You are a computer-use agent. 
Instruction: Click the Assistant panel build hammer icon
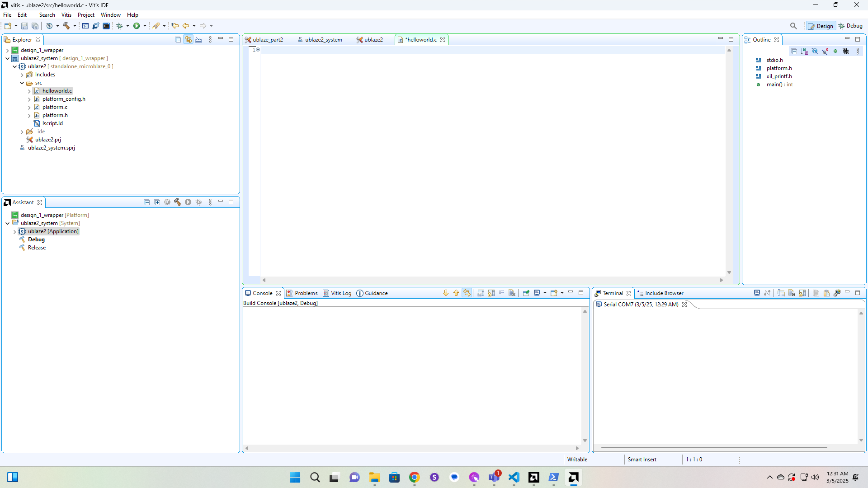[178, 202]
